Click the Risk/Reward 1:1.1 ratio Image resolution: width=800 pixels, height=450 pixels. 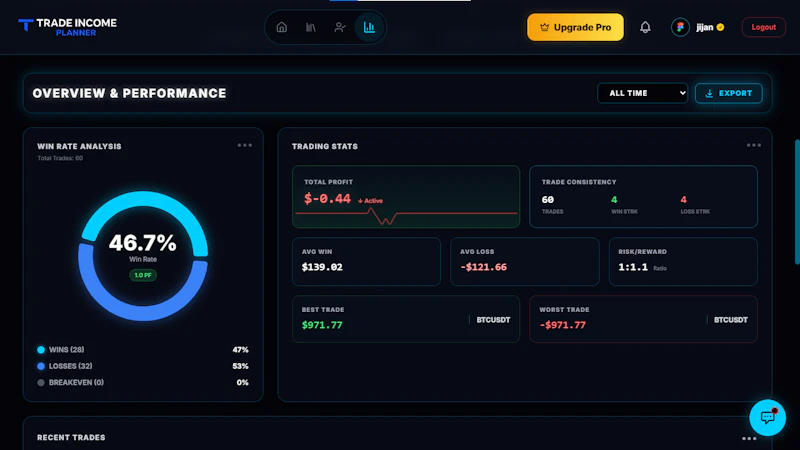633,267
